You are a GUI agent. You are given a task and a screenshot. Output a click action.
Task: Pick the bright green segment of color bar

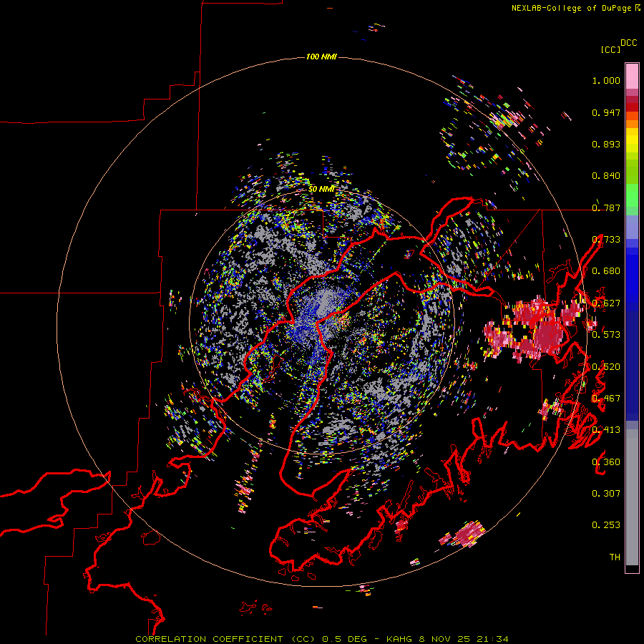(x=632, y=195)
